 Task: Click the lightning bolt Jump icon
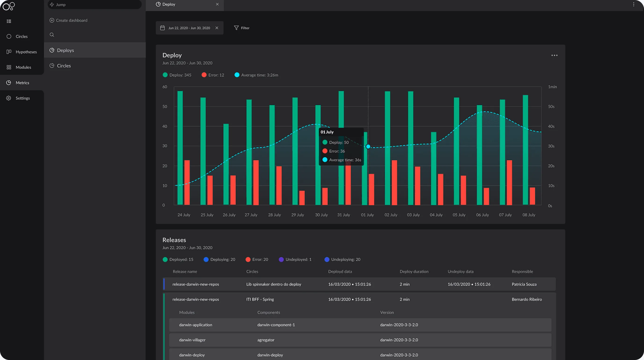coord(52,4)
